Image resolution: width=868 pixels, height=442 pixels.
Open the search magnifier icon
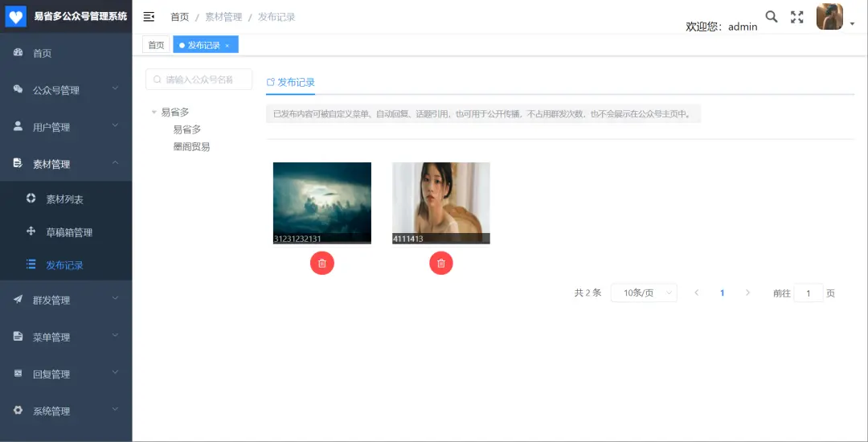pyautogui.click(x=771, y=17)
